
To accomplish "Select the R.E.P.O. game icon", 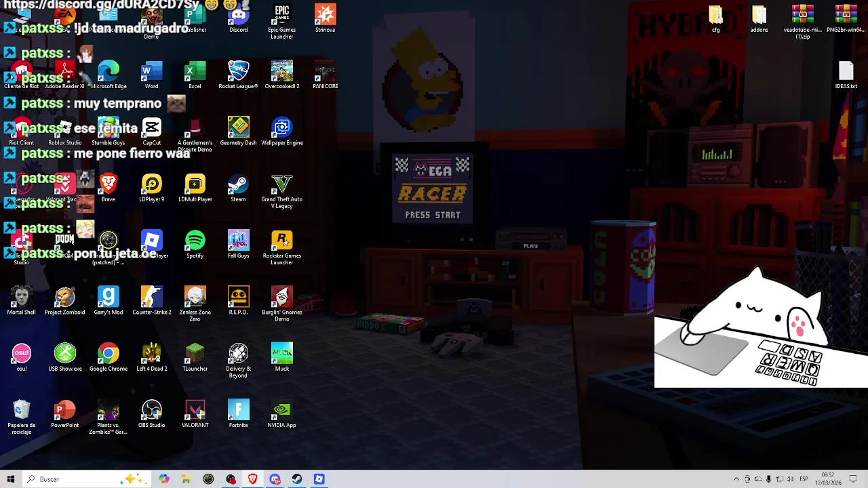I will [238, 301].
